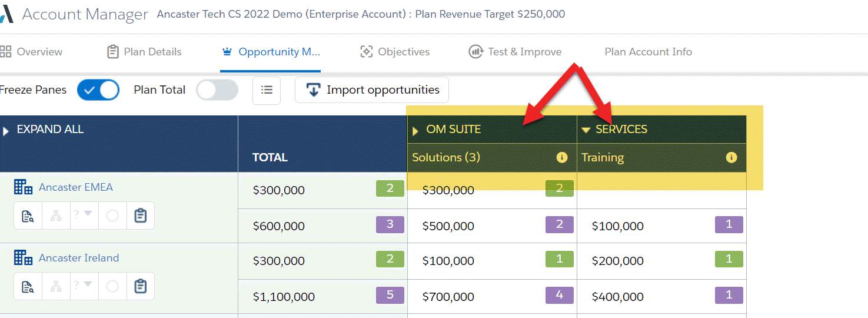Select the $400,000 Training cell
This screenshot has width=868, height=318.
click(661, 297)
